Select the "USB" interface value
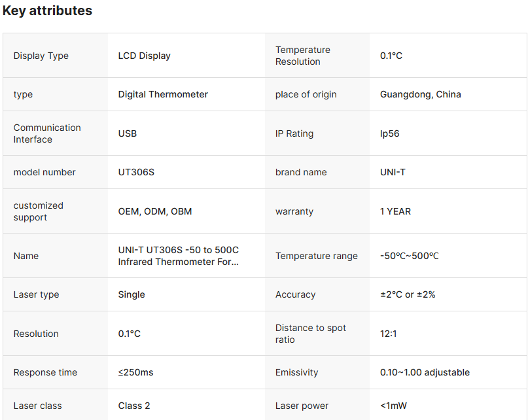Screen dimensions: 528x420 128,133
